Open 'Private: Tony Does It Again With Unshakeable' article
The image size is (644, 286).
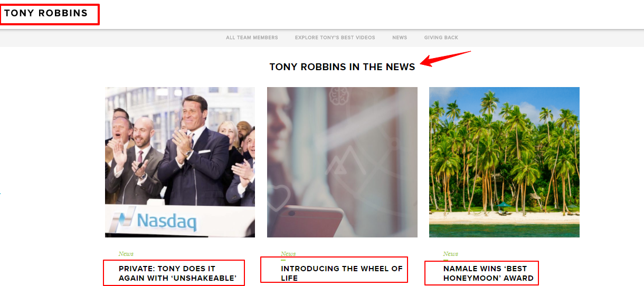tap(177, 273)
